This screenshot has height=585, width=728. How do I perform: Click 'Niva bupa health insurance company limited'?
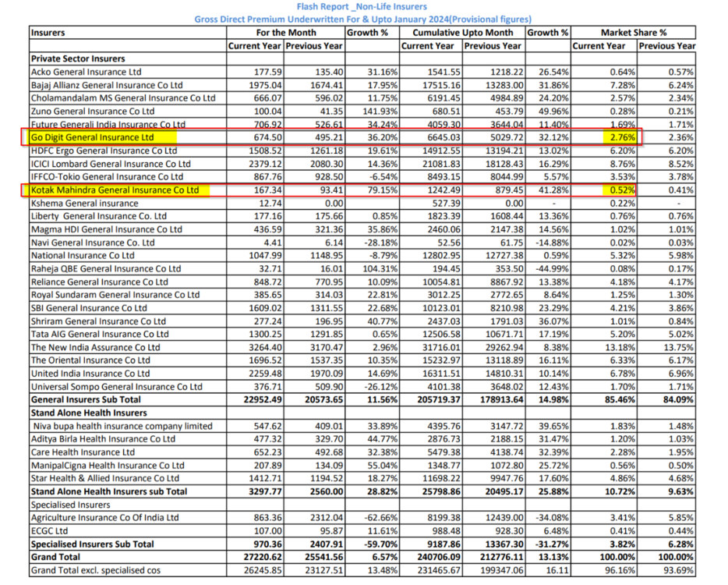(x=122, y=426)
